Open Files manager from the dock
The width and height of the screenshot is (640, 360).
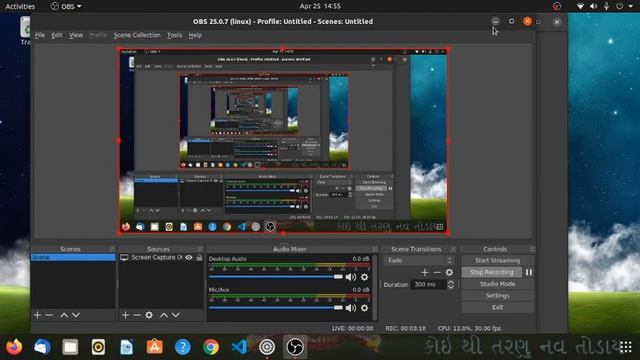[70, 347]
